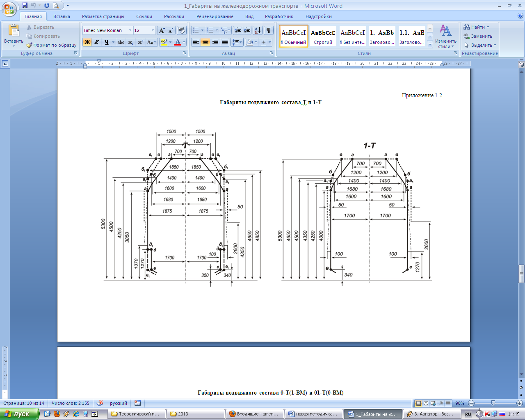Screen dimensions: 525x420
Task: Toggle paragraph marks display (¶)
Action: click(268, 31)
